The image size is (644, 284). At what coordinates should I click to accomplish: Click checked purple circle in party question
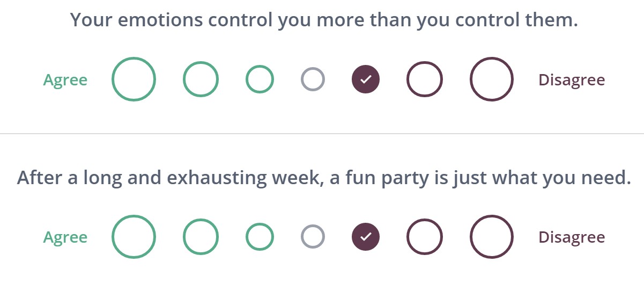click(x=365, y=237)
